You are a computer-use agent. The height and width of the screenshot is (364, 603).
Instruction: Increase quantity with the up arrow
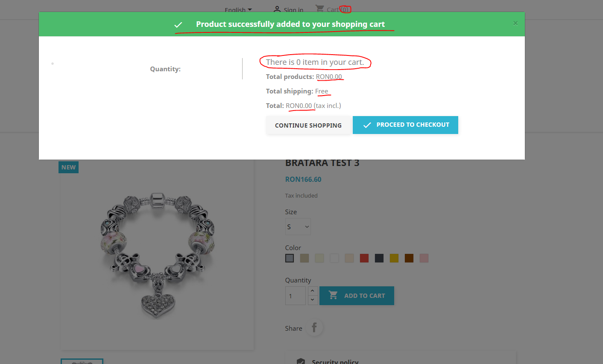pyautogui.click(x=313, y=291)
